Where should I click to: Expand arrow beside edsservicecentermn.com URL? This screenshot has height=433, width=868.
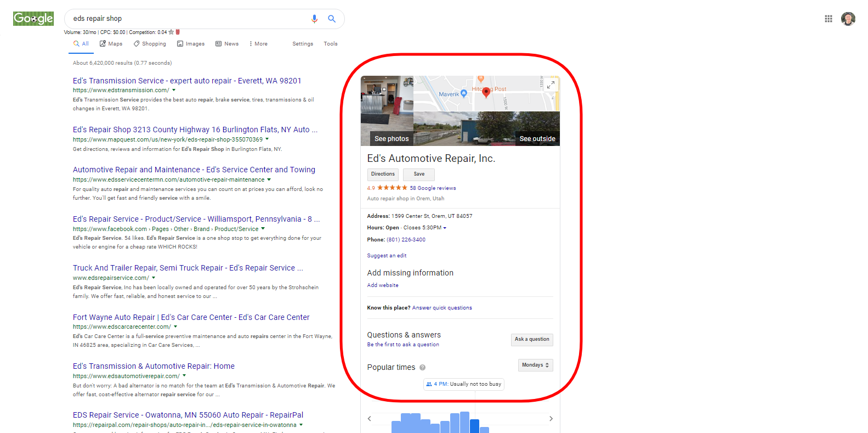click(269, 179)
